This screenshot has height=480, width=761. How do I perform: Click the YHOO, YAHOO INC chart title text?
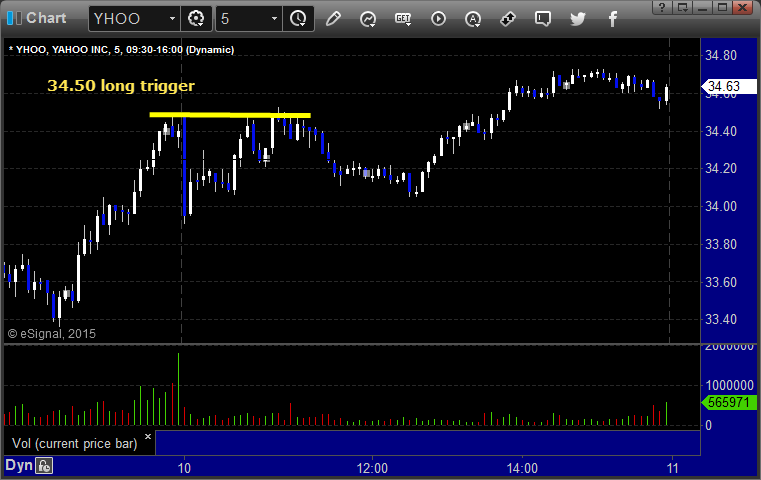click(x=122, y=50)
